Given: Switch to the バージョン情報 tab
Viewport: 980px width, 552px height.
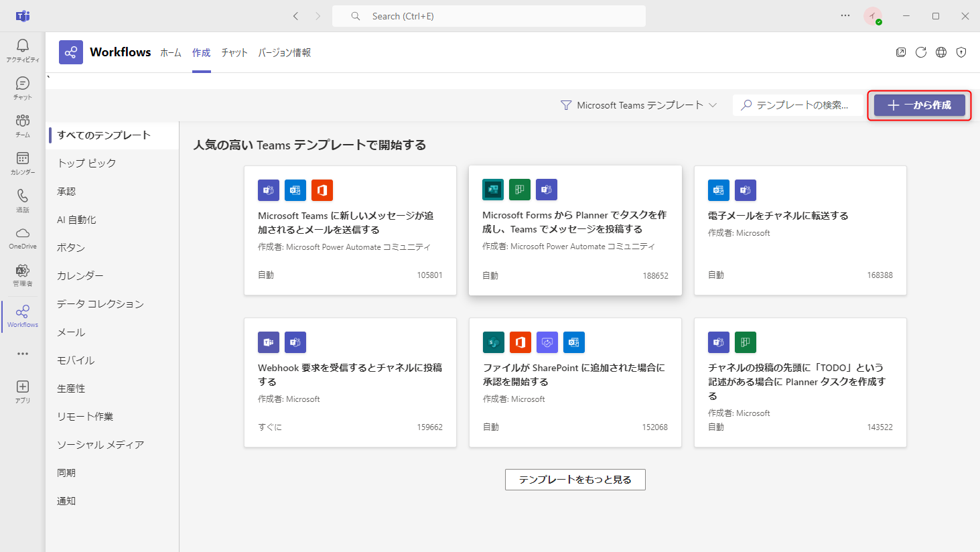Looking at the screenshot, I should pyautogui.click(x=285, y=52).
